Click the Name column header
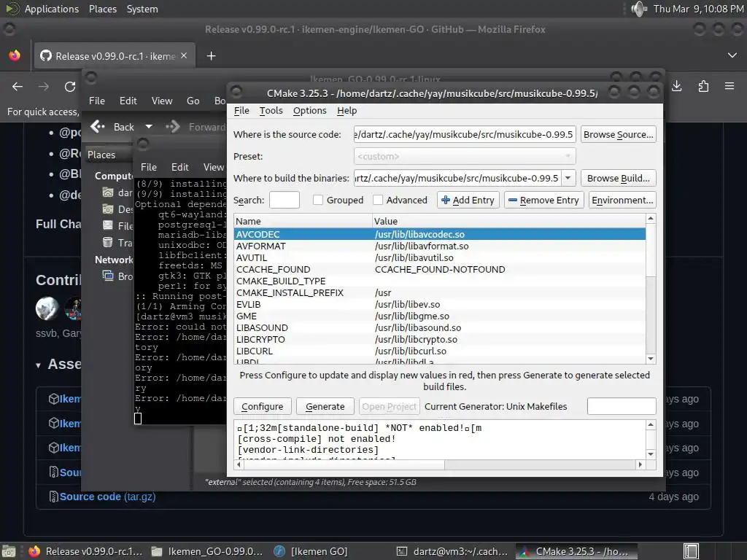Viewport: 747px width, 560px height. [303, 221]
